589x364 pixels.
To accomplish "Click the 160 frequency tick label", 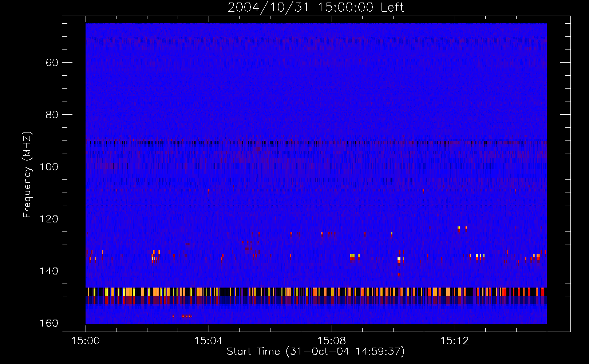I will pyautogui.click(x=49, y=323).
